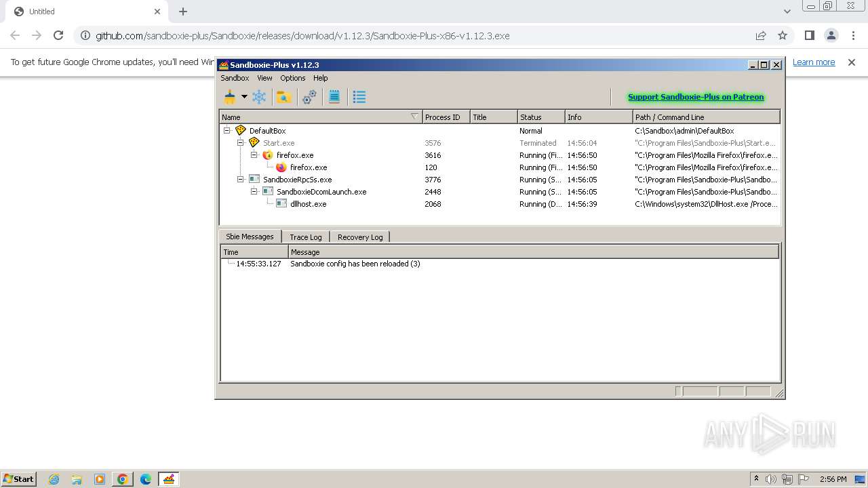Screen dimensions: 868x488
Task: Click the notepad Edit Ini toolbar icon
Action: (x=334, y=97)
